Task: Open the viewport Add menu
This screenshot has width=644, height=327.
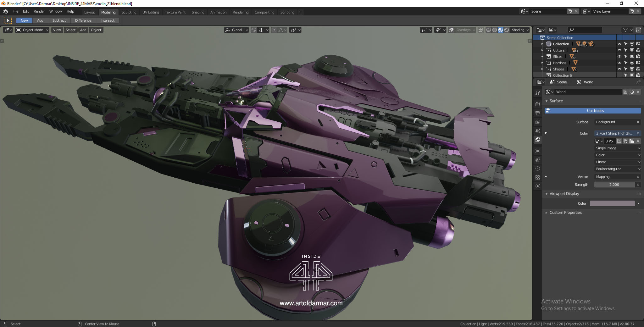Action: [83, 30]
